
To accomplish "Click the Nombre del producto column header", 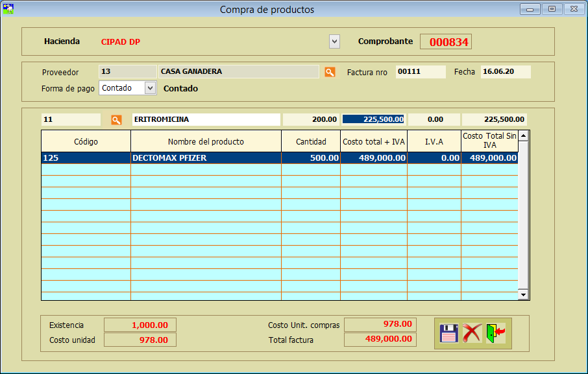I will (x=206, y=141).
